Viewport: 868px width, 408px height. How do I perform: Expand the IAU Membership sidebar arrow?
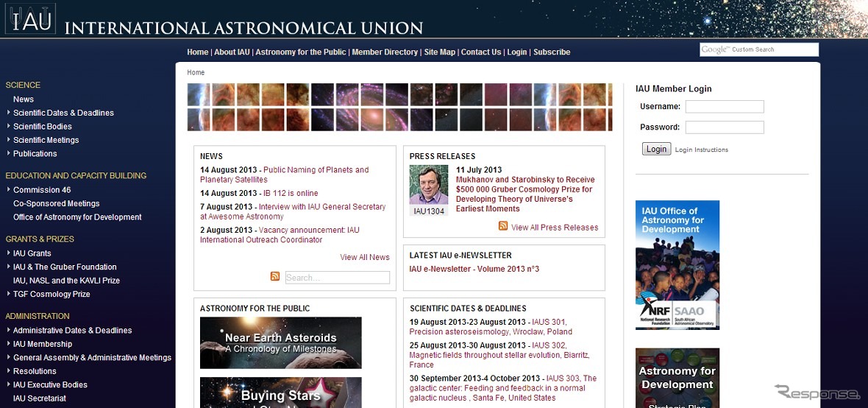click(9, 344)
